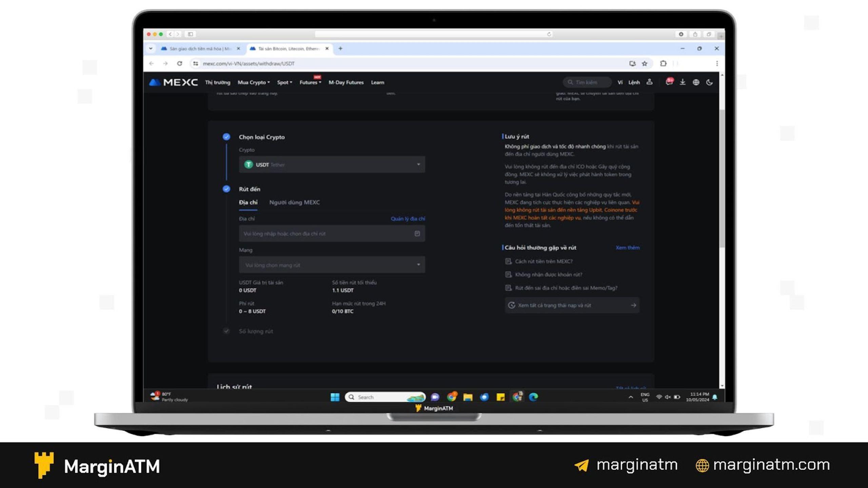Open Quản lý địa chỉ link
The height and width of the screenshot is (488, 868).
[408, 219]
